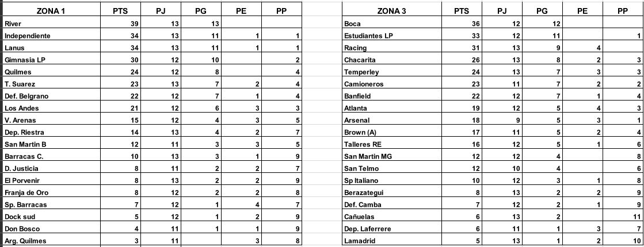Click the PTS header in ZONA 1 table
Screen dimensions: 644x247
[x=121, y=11]
